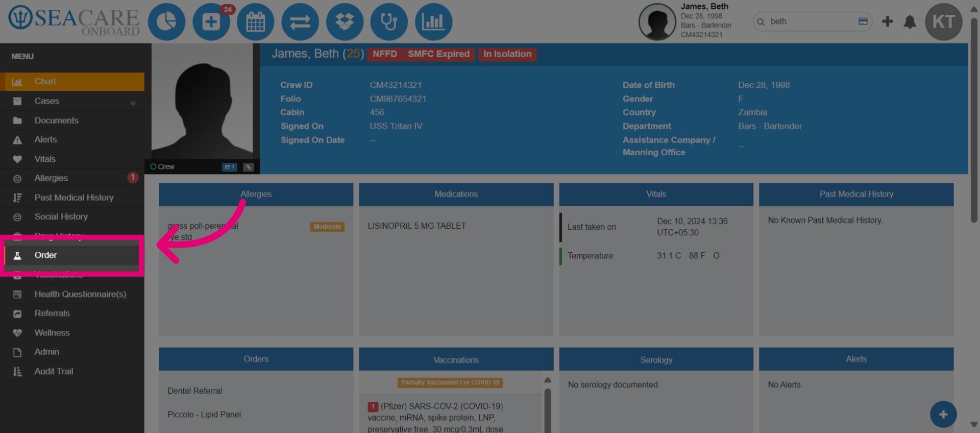Viewport: 980px width, 433px height.
Task: Click the Orders panel header
Action: point(256,359)
